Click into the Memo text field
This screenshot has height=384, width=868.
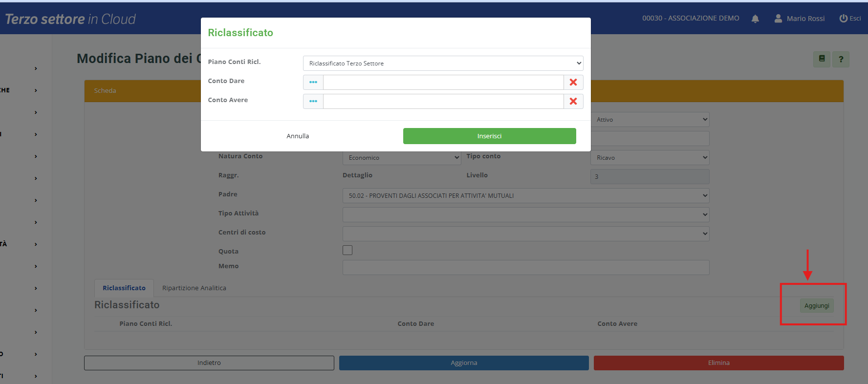click(526, 267)
